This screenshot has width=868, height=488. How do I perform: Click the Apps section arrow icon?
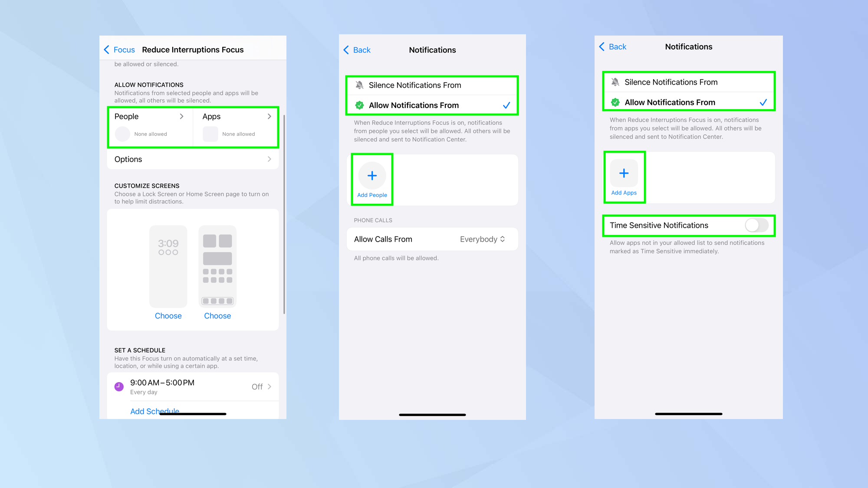[x=270, y=116]
